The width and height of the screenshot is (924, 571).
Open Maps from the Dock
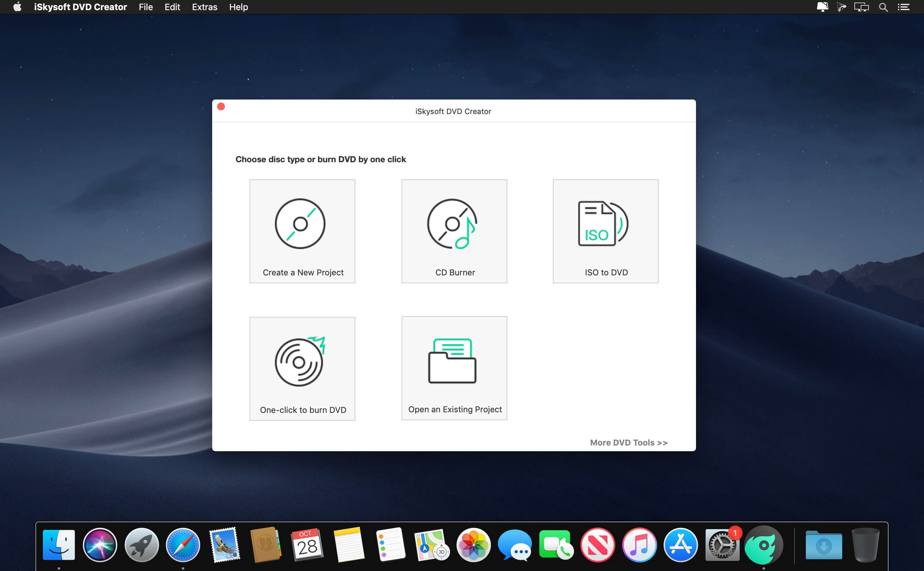[x=432, y=545]
